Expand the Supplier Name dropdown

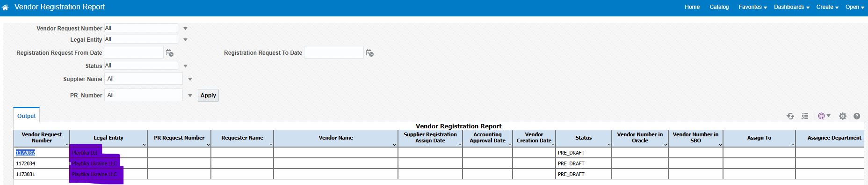[x=190, y=79]
